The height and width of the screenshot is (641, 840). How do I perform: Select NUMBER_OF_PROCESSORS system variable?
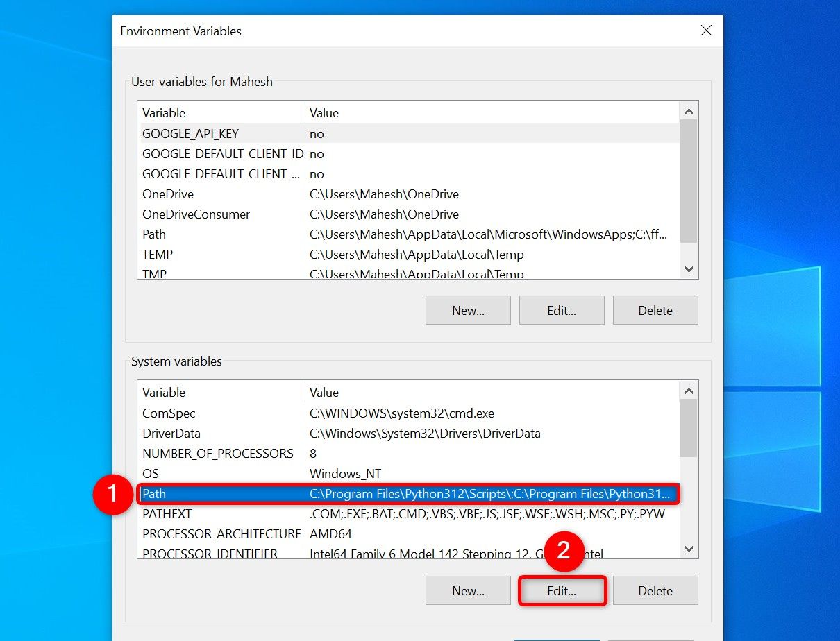(x=409, y=454)
